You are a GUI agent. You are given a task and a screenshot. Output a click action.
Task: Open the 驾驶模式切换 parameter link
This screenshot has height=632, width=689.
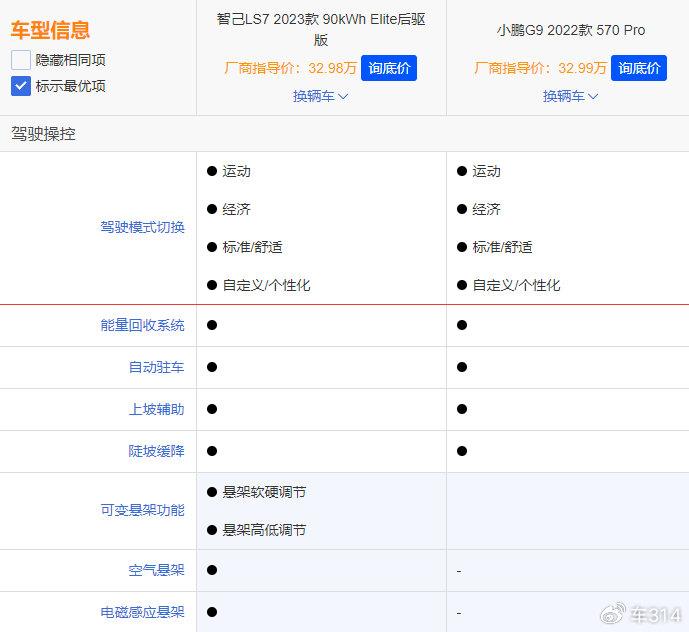click(142, 227)
